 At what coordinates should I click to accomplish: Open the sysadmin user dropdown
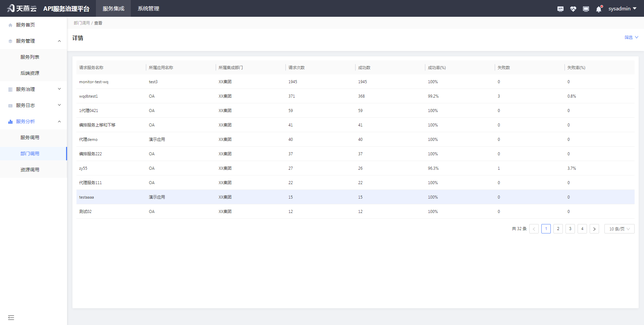coord(622,9)
